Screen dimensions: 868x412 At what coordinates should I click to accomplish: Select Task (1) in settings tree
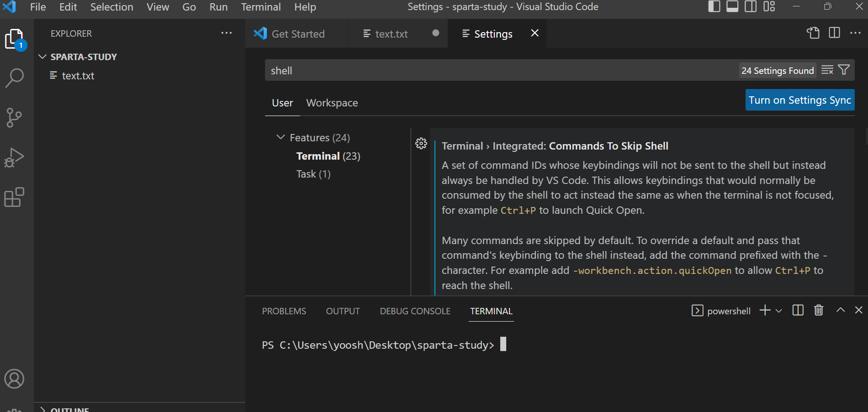313,174
